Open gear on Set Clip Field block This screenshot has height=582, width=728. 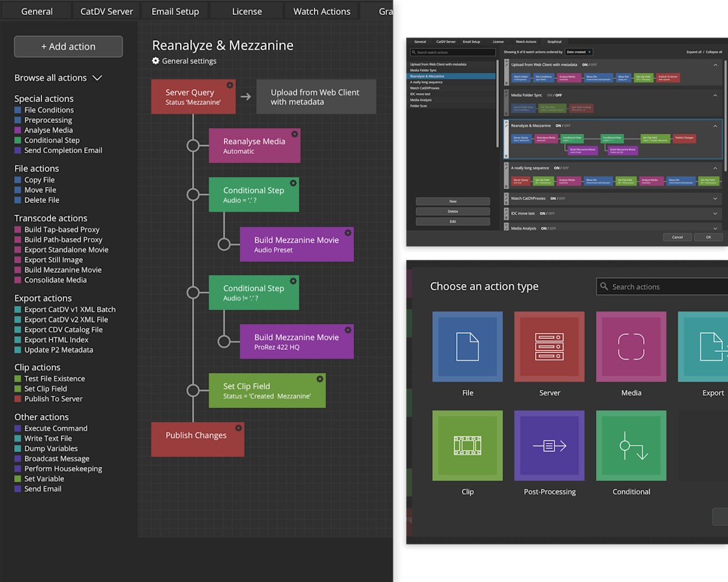coord(320,379)
